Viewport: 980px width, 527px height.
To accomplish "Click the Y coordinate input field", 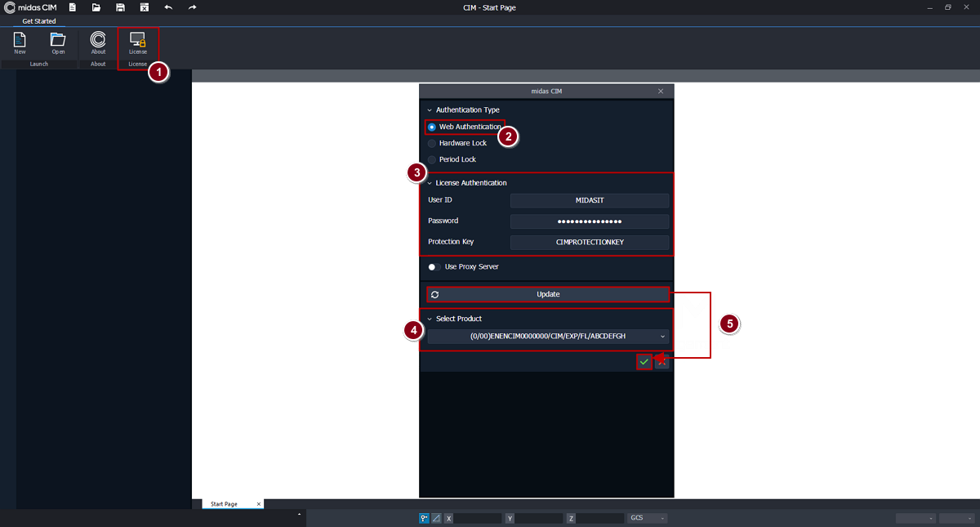I will [539, 518].
